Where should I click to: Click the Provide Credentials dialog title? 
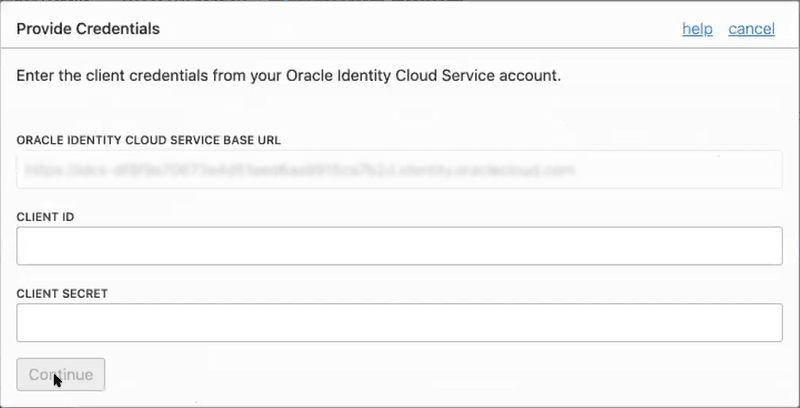pyautogui.click(x=89, y=29)
